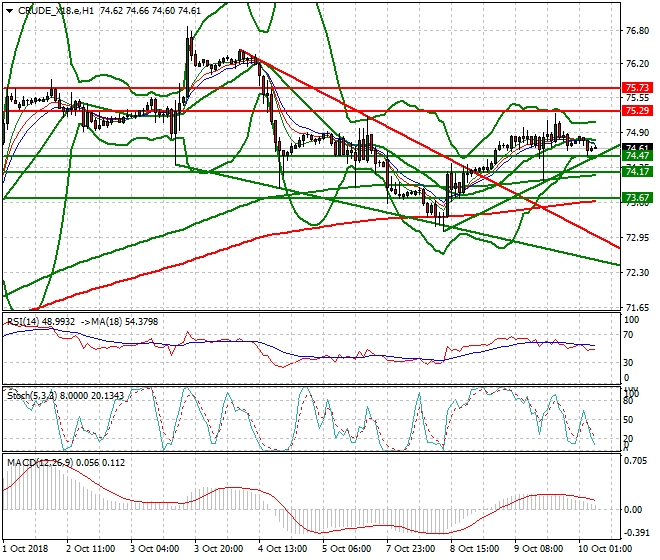The height and width of the screenshot is (560, 660).
Task: Select the red 75.29 resistance price label
Action: click(x=638, y=110)
